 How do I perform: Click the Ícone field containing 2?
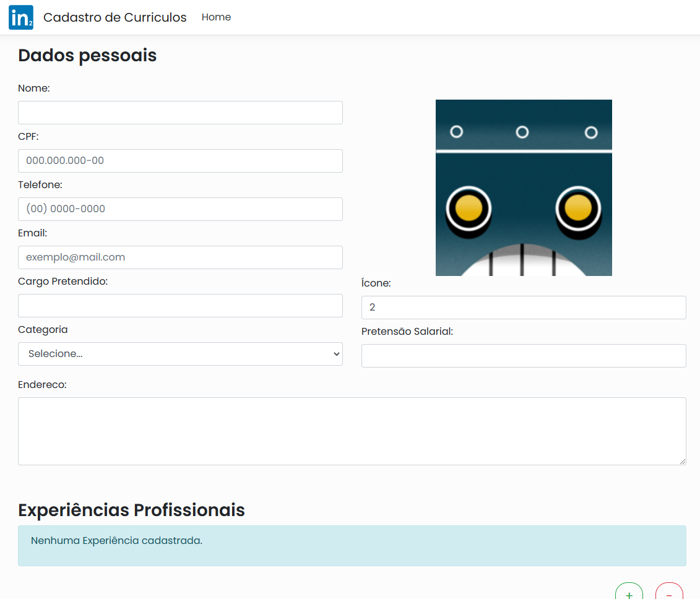point(524,307)
